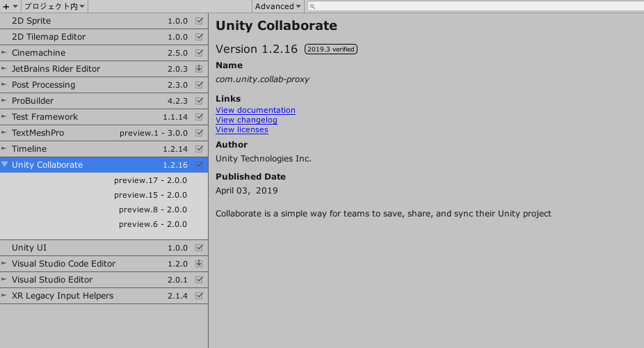Click the search magnifier icon
The image size is (644, 348).
[x=312, y=6]
